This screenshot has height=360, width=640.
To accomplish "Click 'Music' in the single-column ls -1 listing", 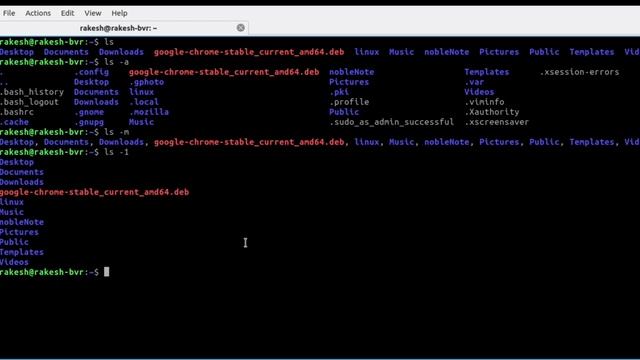I will (x=12, y=212).
